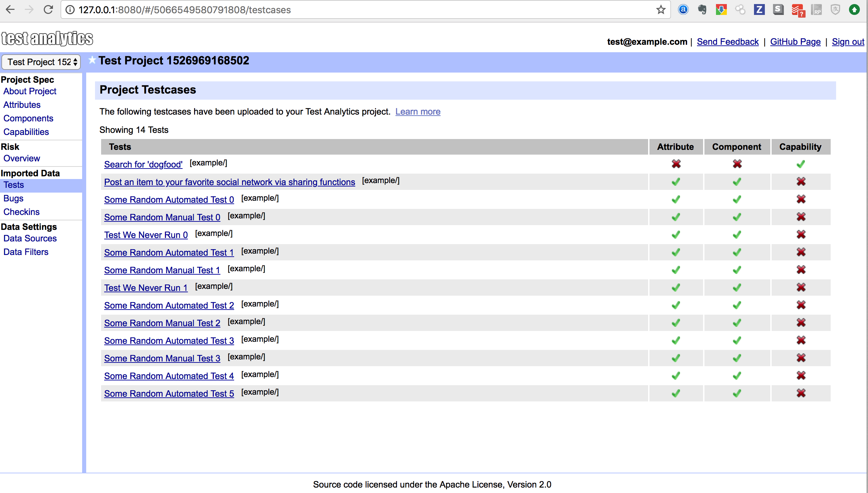Open the GitHub Page link

click(795, 42)
